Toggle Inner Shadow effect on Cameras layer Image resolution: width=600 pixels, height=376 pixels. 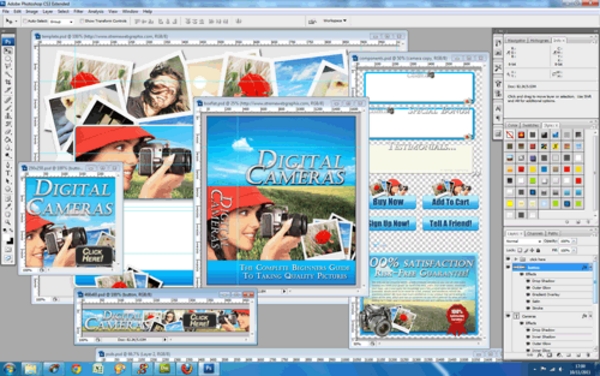point(528,337)
